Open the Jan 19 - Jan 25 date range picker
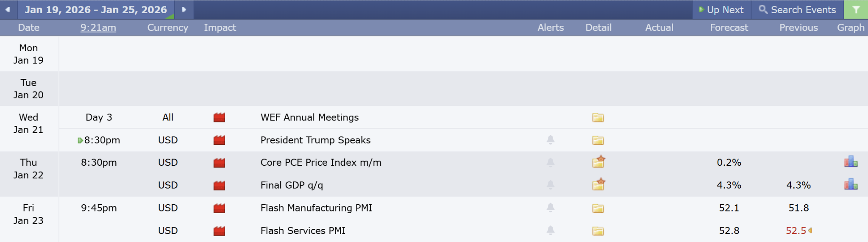The width and height of the screenshot is (868, 242). (96, 10)
